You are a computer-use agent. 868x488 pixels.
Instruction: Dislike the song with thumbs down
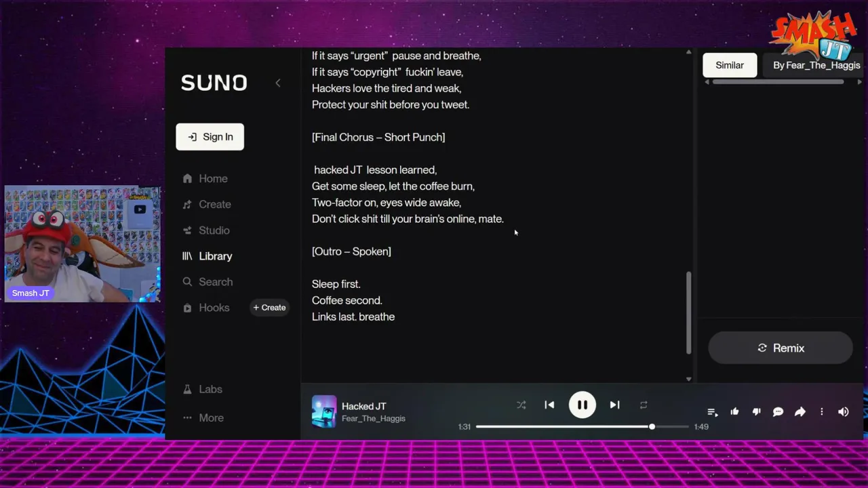click(756, 411)
